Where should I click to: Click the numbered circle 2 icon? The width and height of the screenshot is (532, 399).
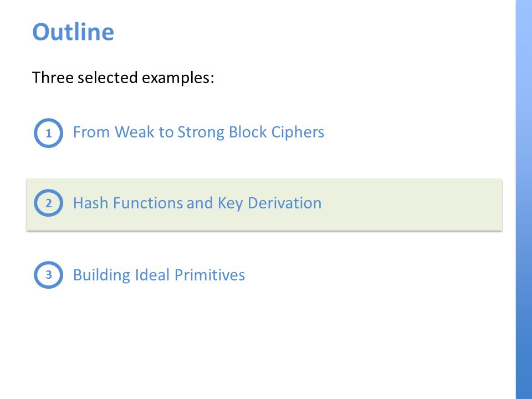click(x=49, y=203)
